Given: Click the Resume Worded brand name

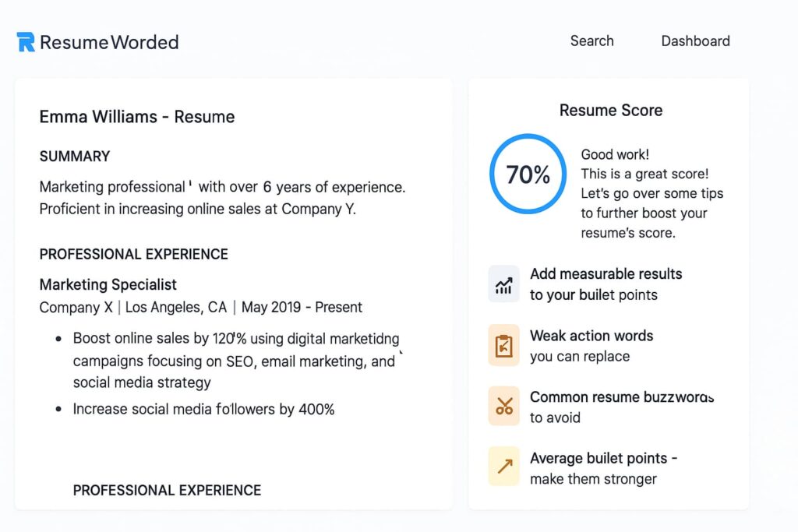Looking at the screenshot, I should (109, 42).
